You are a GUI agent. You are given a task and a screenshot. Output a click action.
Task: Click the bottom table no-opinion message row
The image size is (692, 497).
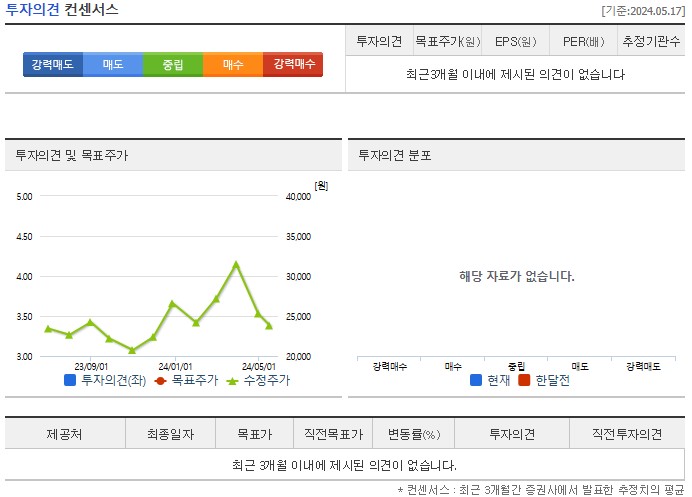345,465
